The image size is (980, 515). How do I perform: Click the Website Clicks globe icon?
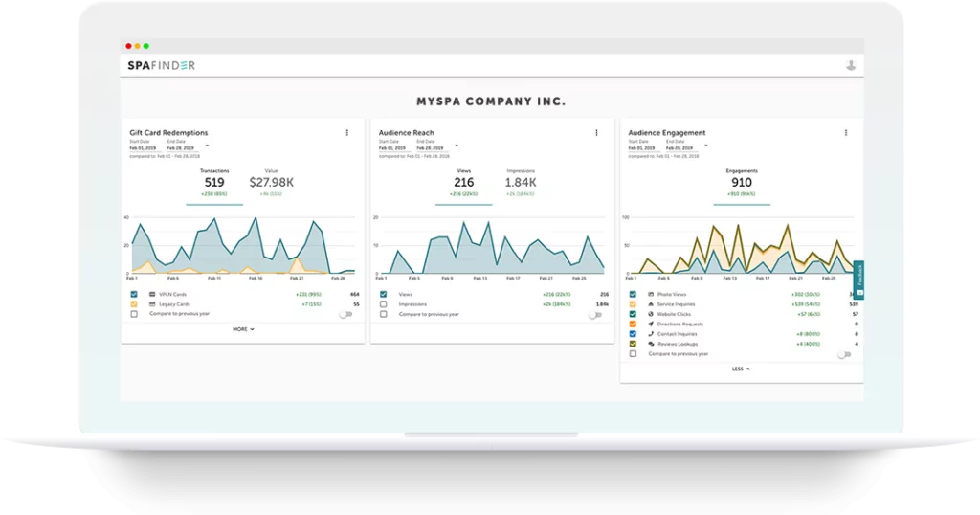[651, 314]
